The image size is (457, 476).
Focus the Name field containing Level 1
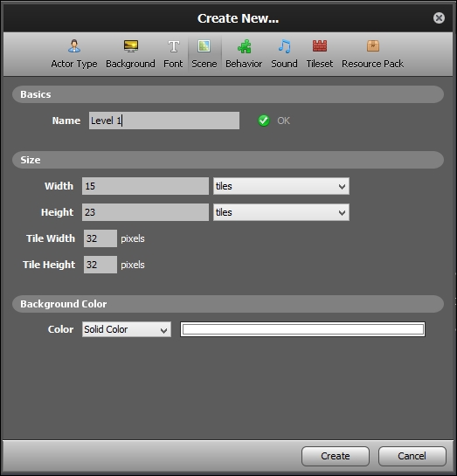click(164, 121)
